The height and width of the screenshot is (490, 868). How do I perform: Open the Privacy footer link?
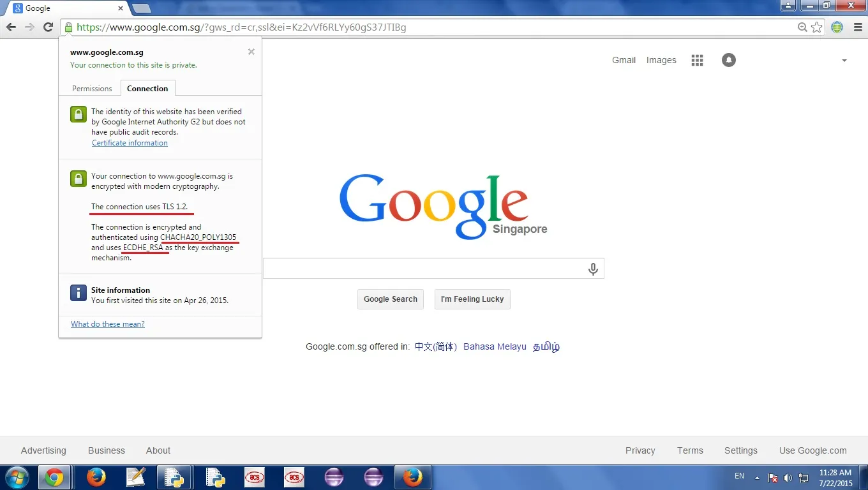point(640,450)
